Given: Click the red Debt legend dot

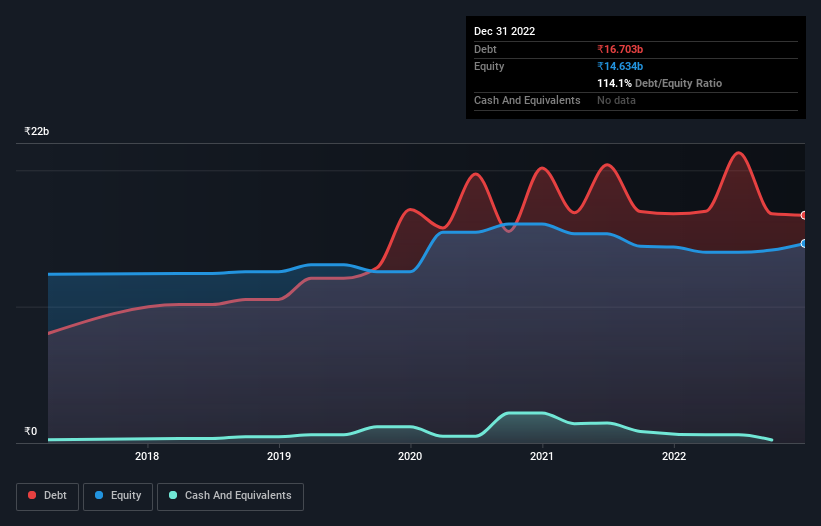Looking at the screenshot, I should click(32, 495).
